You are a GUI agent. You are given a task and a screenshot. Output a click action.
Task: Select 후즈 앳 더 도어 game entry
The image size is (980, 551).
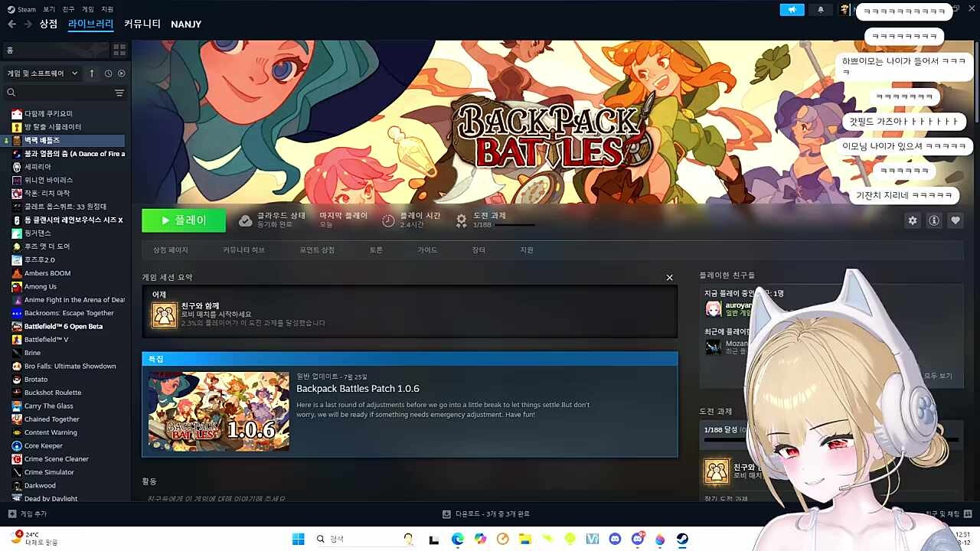(64, 246)
